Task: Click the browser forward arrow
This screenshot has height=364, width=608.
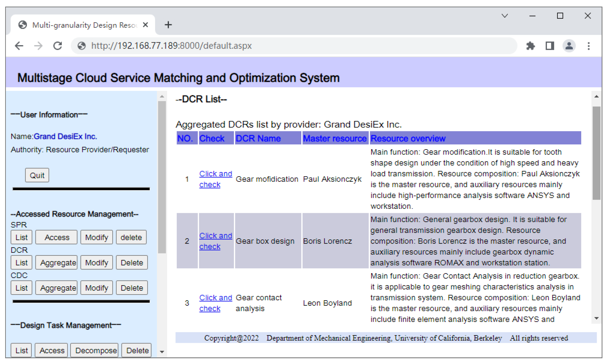Action: pyautogui.click(x=38, y=46)
